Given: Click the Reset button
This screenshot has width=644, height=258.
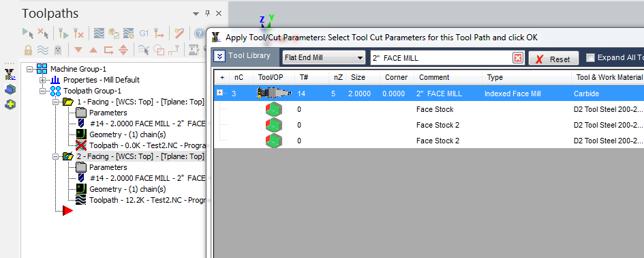Looking at the screenshot, I should click(553, 59).
